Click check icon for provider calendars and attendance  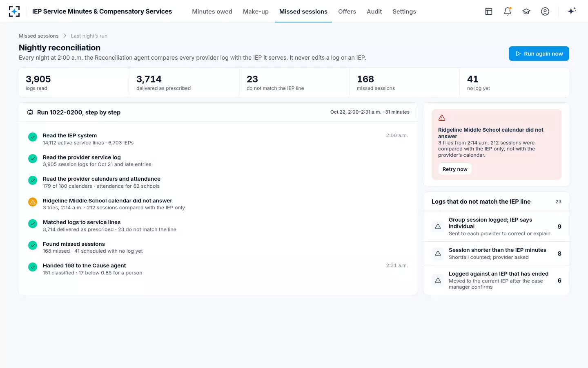click(x=33, y=180)
